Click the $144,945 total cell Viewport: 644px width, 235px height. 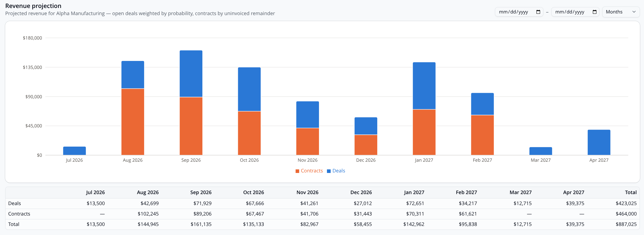point(148,224)
